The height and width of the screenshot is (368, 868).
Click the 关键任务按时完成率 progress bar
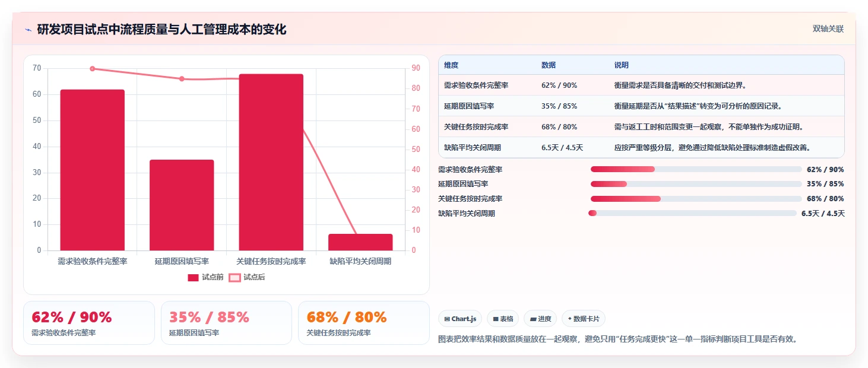696,199
